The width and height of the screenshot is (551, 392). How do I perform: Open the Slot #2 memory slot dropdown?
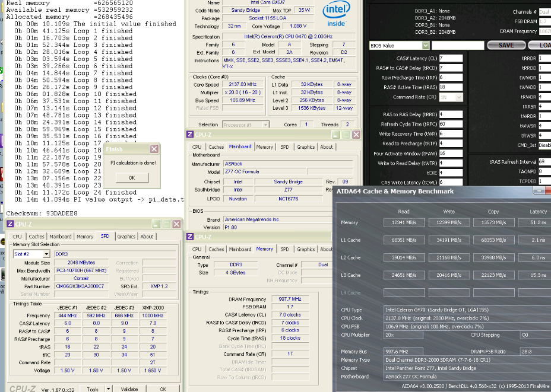pos(46,254)
